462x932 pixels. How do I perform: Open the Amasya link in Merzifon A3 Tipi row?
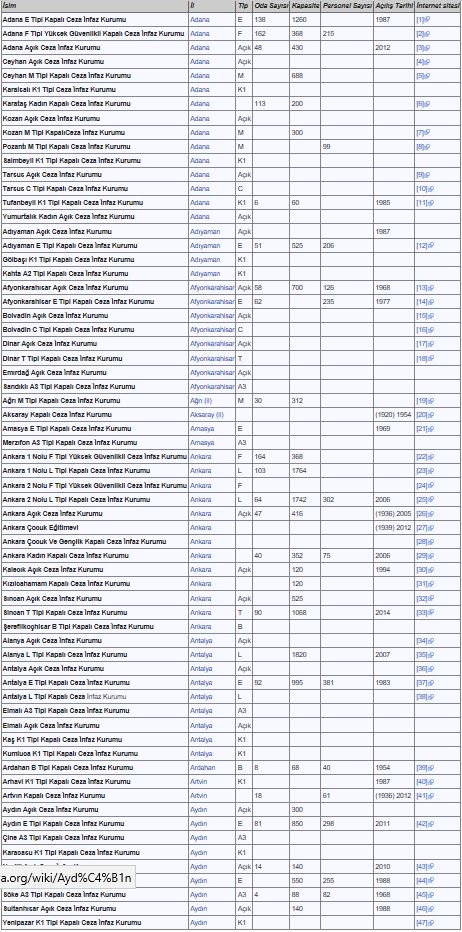[x=202, y=443]
